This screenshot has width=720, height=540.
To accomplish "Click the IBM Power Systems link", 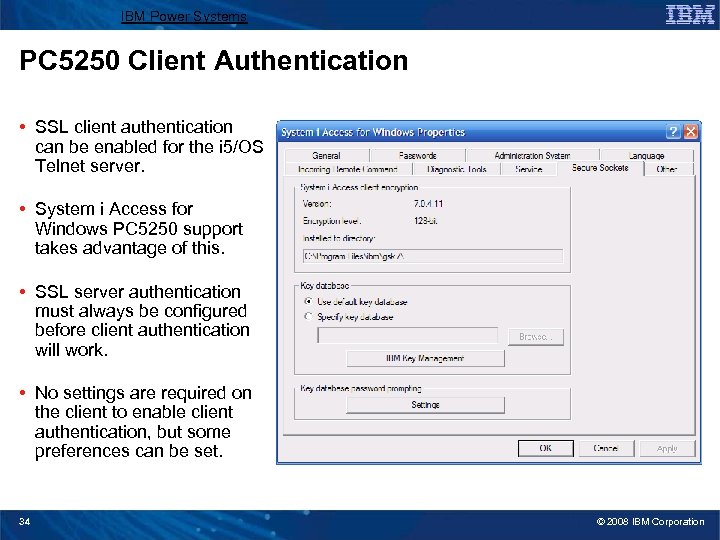I will (184, 17).
